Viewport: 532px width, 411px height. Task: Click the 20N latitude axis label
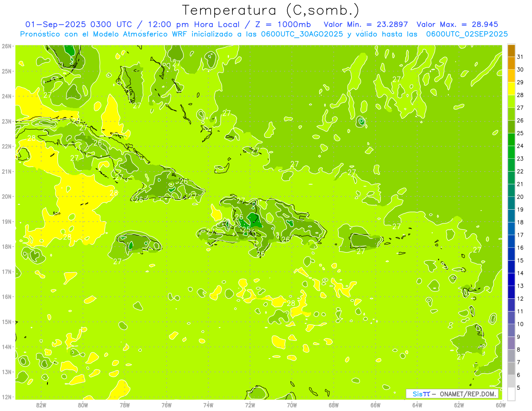6,196
